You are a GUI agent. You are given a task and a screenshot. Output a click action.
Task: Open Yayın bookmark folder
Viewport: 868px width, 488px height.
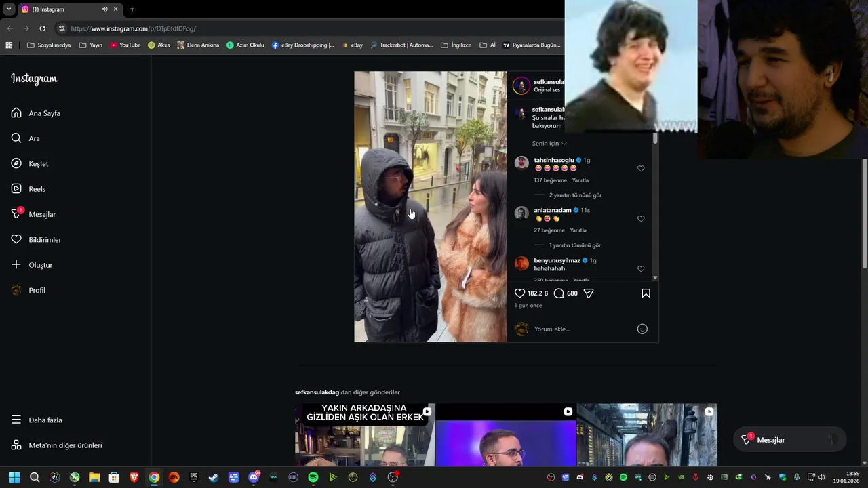coord(90,45)
